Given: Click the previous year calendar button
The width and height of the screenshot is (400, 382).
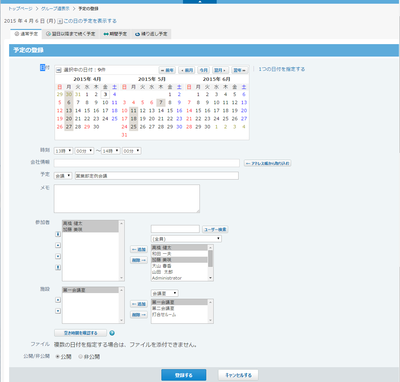Looking at the screenshot, I should 167,70.
